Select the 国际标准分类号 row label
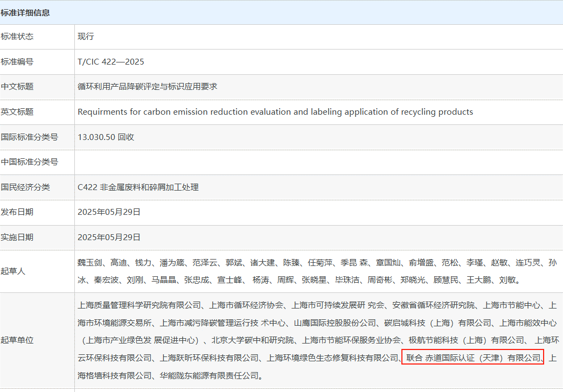The image size is (563, 392). 29,137
